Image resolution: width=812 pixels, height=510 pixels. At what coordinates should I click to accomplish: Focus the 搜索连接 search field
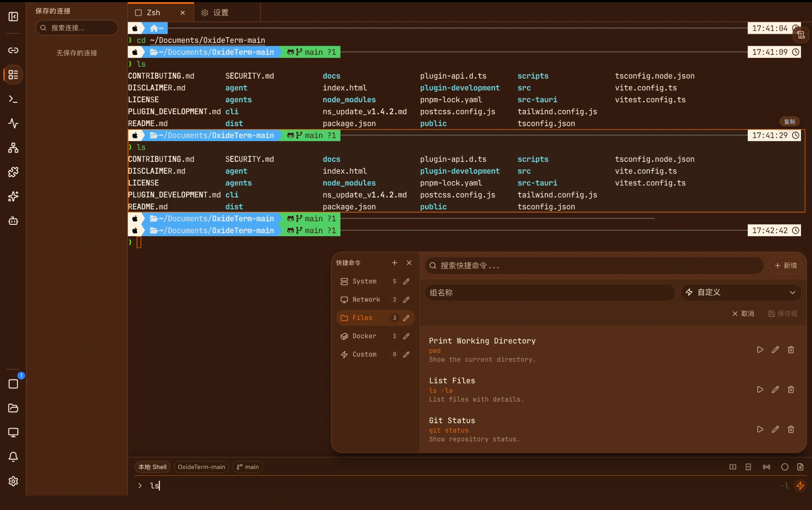click(77, 28)
